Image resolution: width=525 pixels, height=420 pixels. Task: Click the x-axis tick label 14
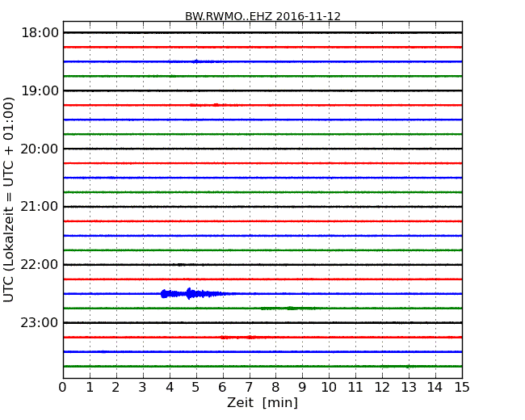(x=435, y=388)
